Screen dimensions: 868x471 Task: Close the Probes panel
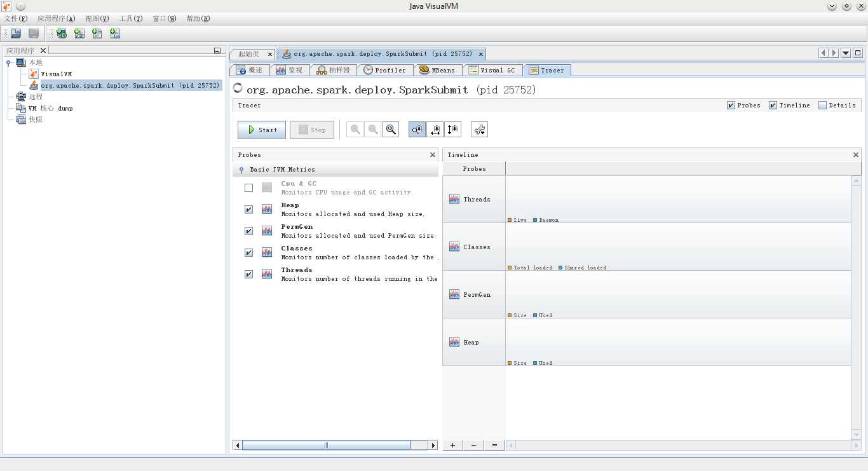click(433, 154)
